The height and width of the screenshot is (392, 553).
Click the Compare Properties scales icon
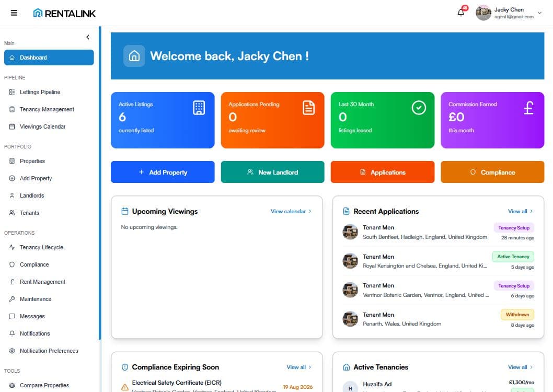click(x=12, y=386)
